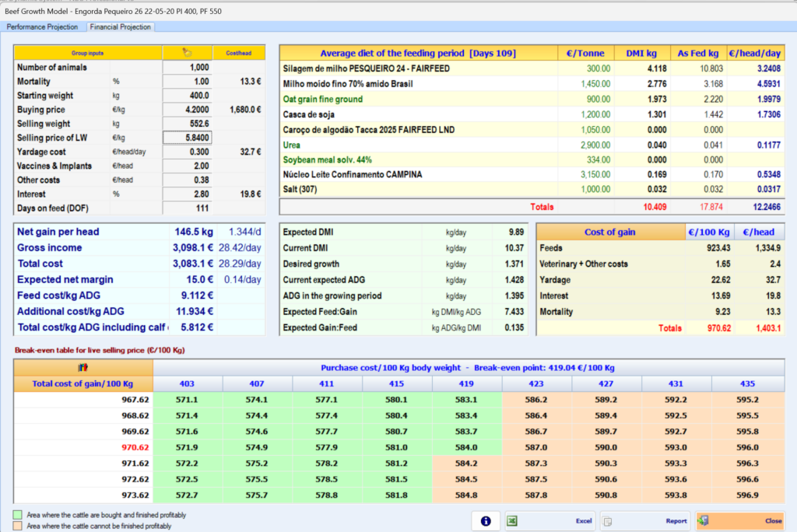Click Núcleo Leite Confinamento CAMPINA row
Image resolution: width=797 pixels, height=532 pixels.
coord(532,174)
